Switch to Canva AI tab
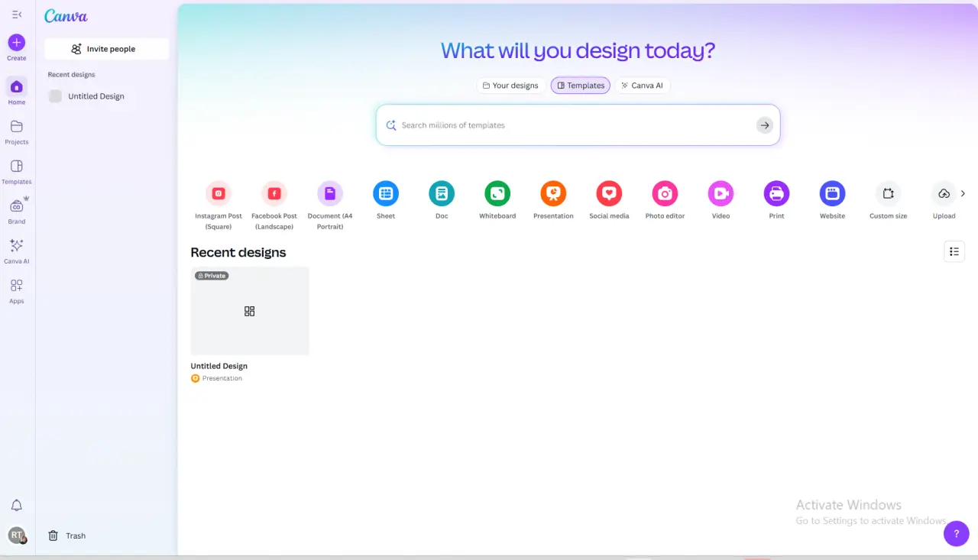This screenshot has width=978, height=560. 642,86
